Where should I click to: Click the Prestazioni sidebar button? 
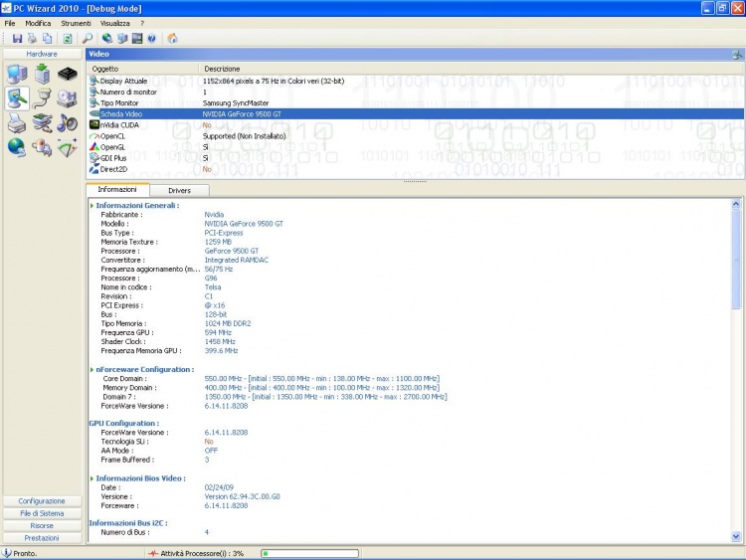tap(42, 537)
